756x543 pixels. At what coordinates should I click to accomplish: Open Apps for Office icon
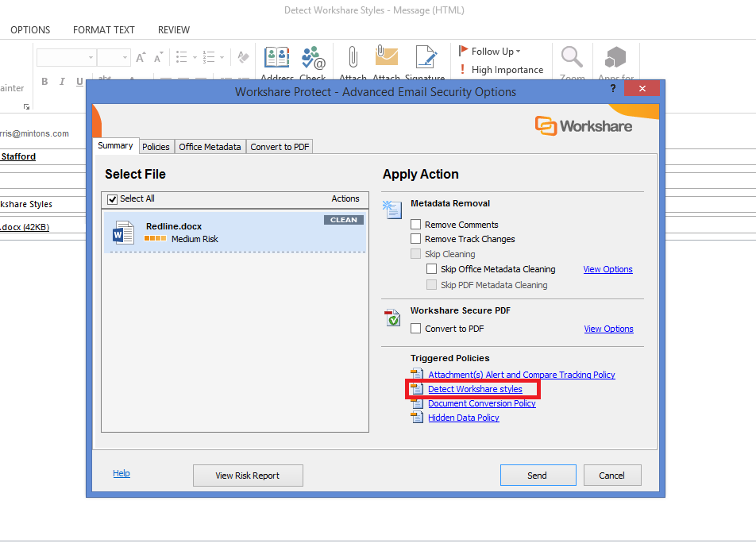[615, 57]
